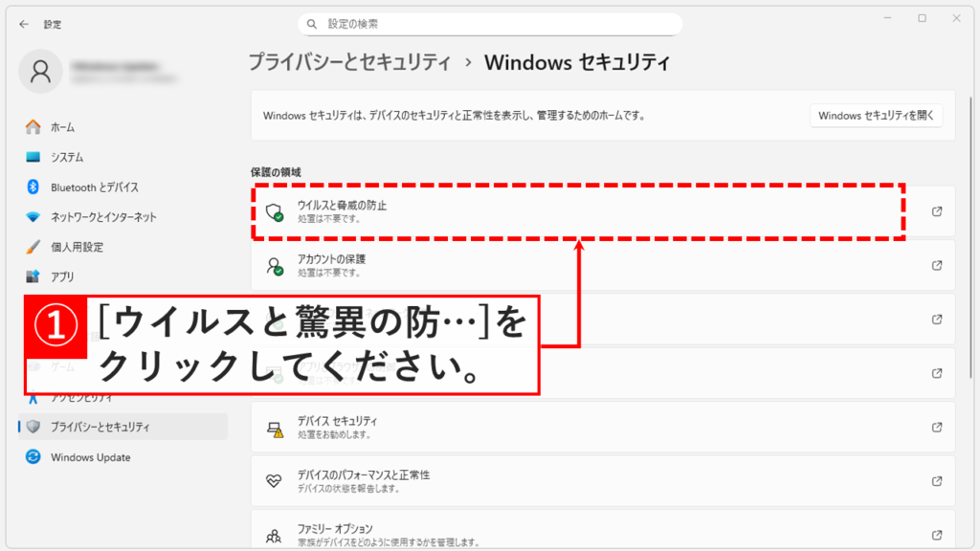Viewport: 980px width, 551px height.
Task: Click the virus and threat protection shield icon
Action: click(275, 210)
